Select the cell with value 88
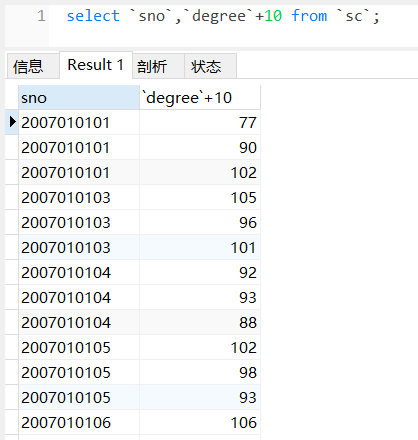Image resolution: width=418 pixels, height=440 pixels. pyautogui.click(x=200, y=322)
